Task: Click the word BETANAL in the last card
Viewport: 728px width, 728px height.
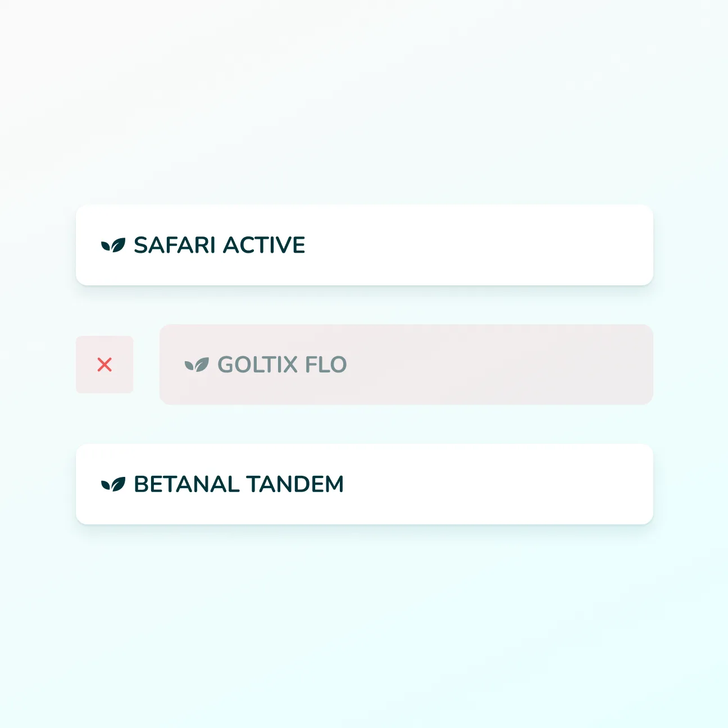Action: tap(186, 484)
